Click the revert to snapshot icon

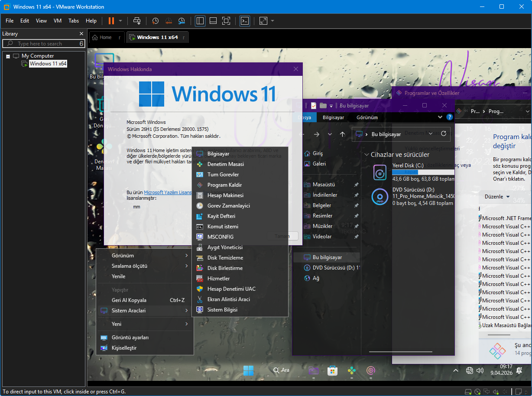click(169, 21)
